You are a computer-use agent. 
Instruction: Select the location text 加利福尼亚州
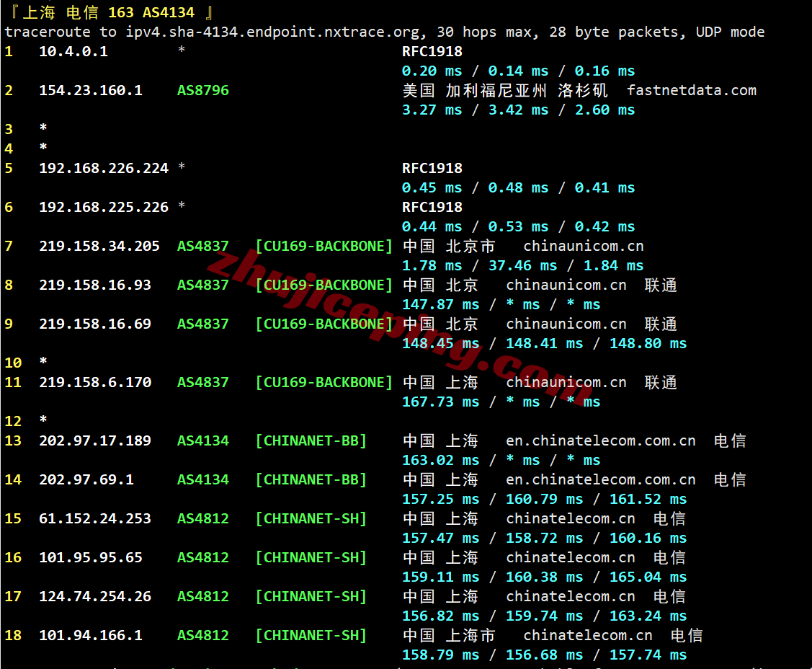496,90
